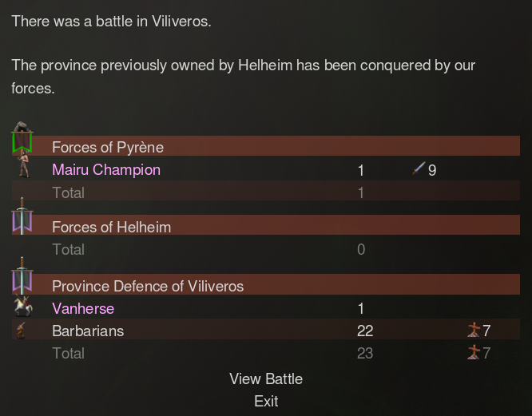Click the Viliveros province defence banner icon

tap(22, 275)
